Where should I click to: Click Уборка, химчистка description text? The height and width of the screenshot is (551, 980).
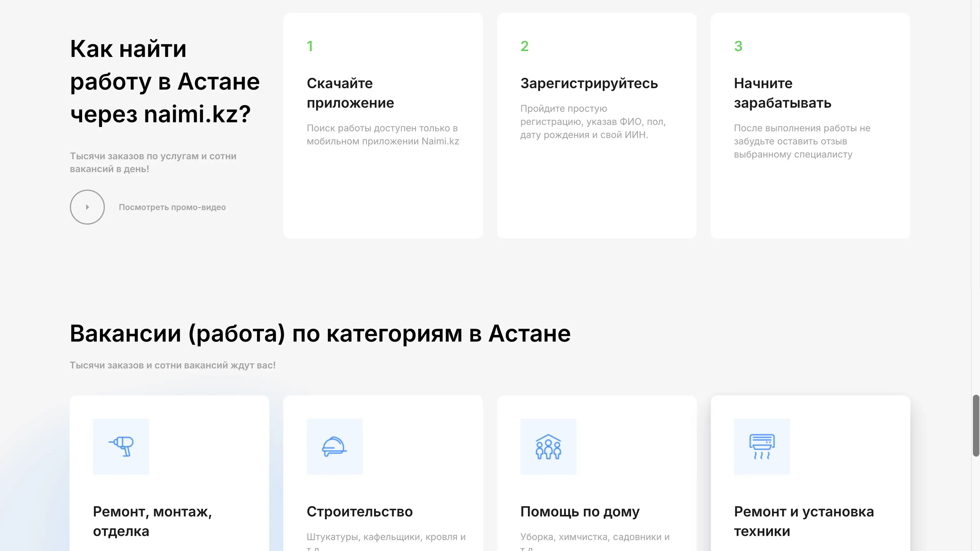point(595,536)
